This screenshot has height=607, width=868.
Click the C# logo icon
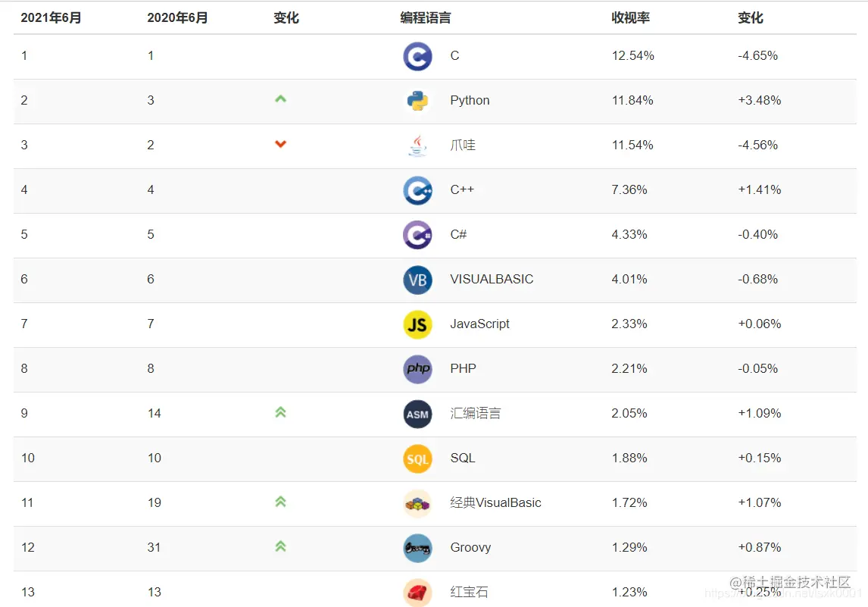coord(417,236)
